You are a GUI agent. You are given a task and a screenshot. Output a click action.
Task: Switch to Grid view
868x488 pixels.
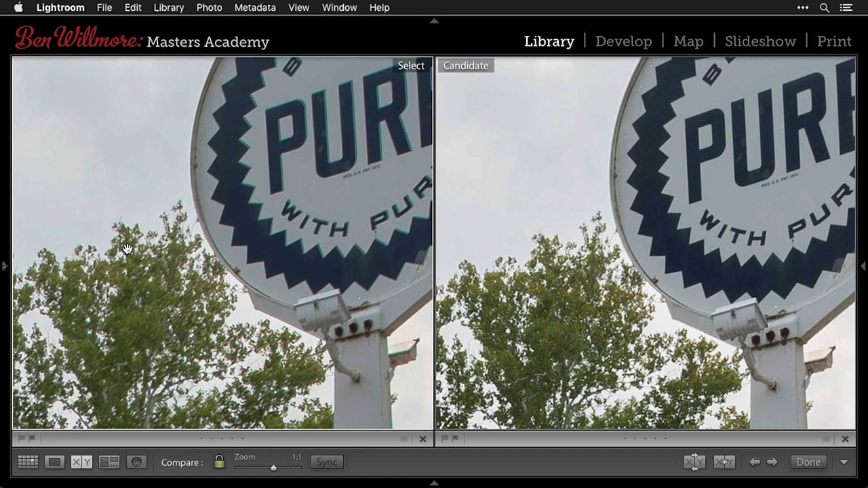[28, 462]
